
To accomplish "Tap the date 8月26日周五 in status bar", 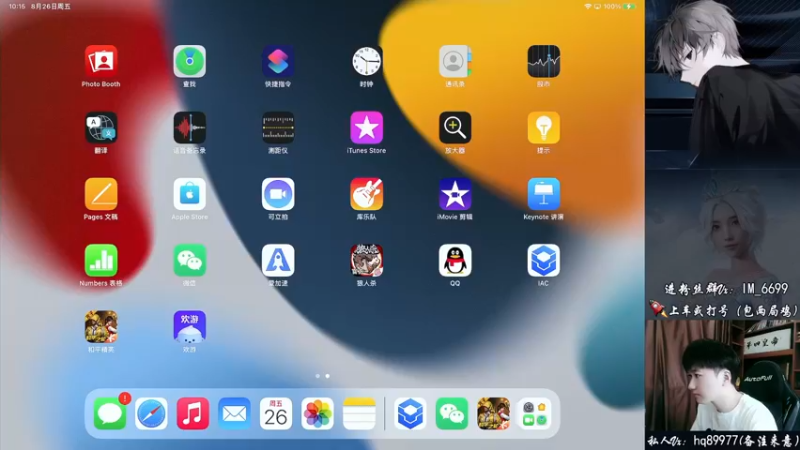I will pos(51,7).
